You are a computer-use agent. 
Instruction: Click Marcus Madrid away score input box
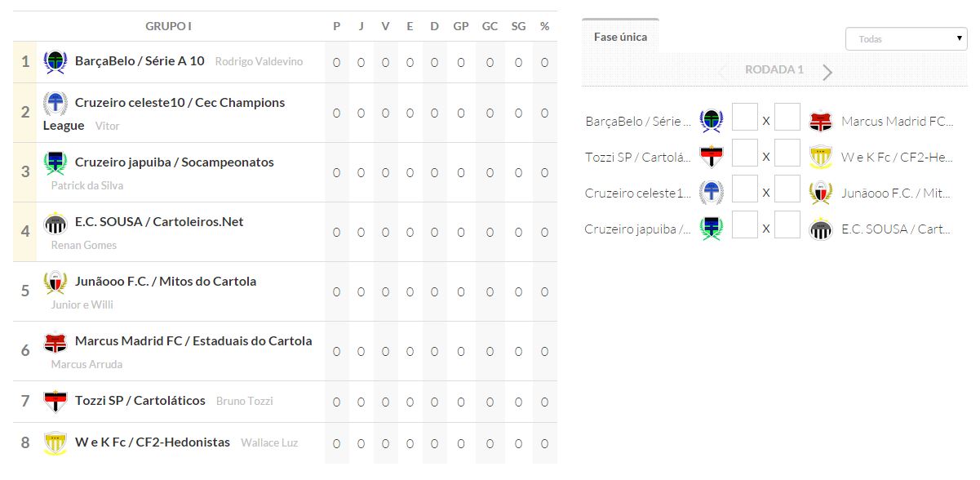click(787, 118)
